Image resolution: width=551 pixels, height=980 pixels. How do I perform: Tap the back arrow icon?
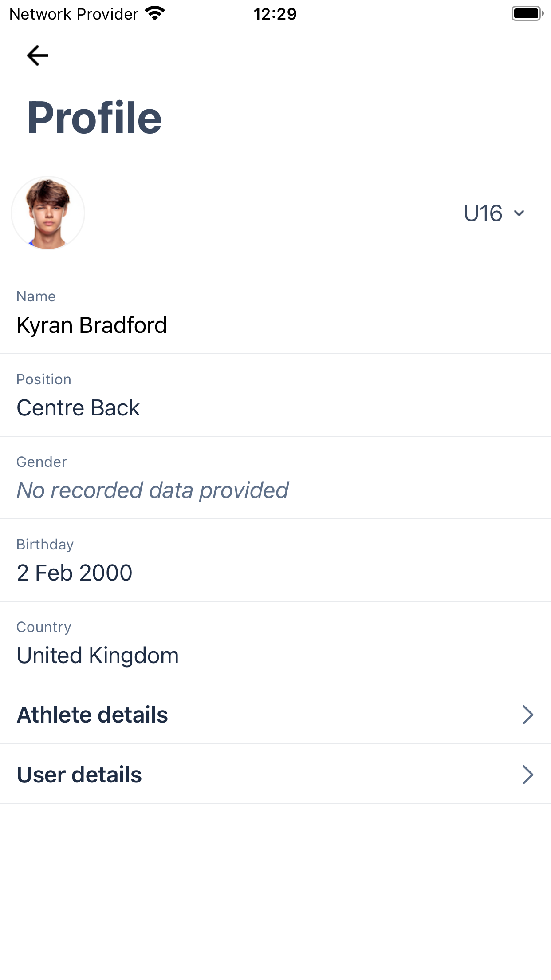click(37, 55)
